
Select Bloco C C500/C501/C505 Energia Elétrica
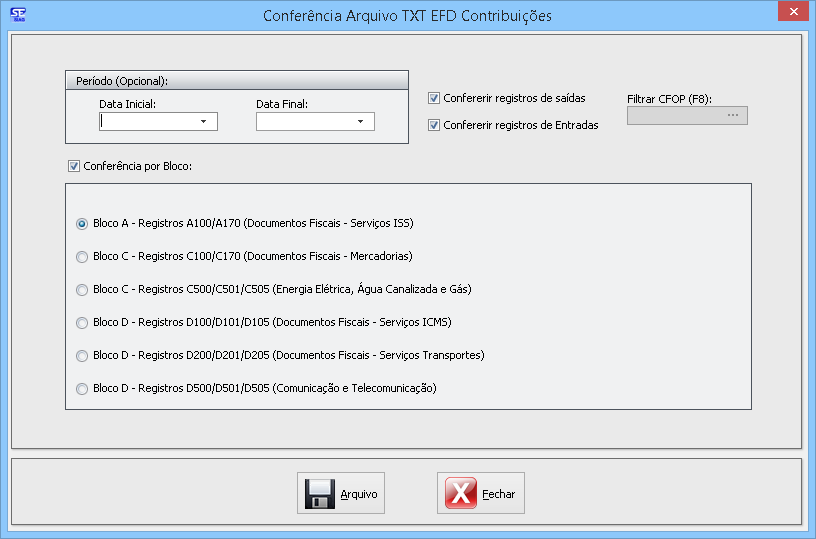click(82, 290)
